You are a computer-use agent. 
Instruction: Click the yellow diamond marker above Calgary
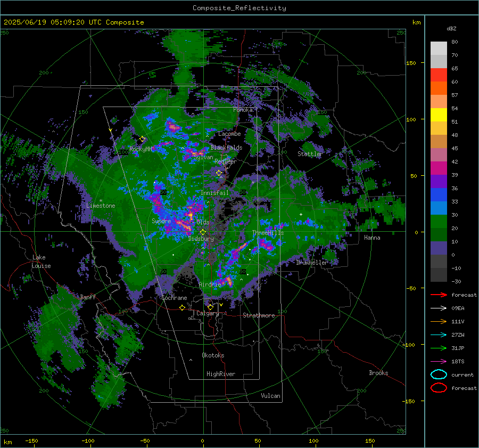pos(210,307)
